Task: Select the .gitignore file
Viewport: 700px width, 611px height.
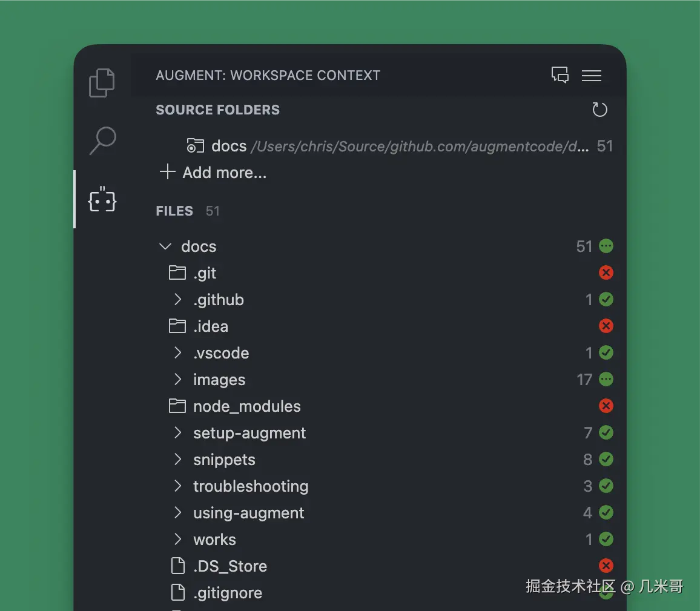Action: point(228,593)
